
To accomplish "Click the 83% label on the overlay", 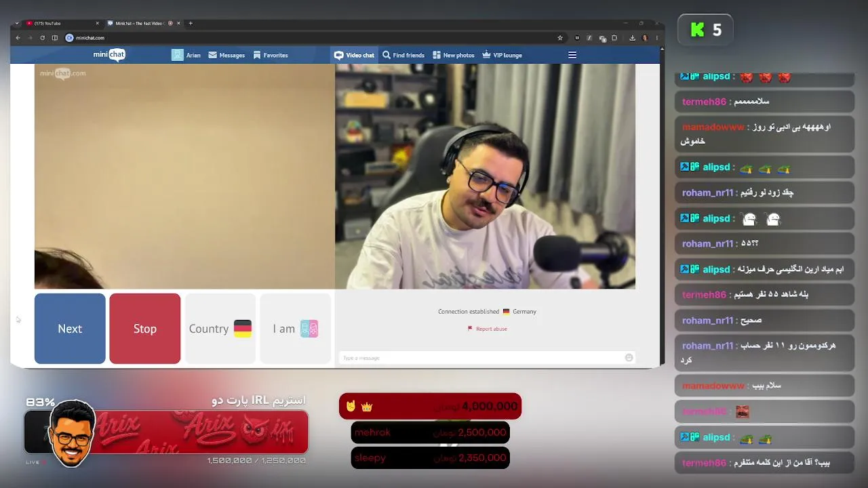I will coord(41,402).
